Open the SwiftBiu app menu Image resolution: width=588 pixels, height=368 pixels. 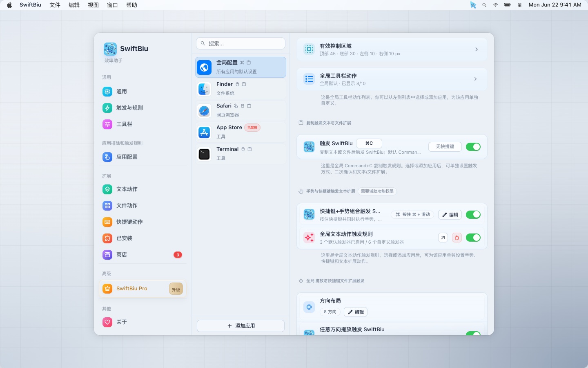(x=30, y=5)
